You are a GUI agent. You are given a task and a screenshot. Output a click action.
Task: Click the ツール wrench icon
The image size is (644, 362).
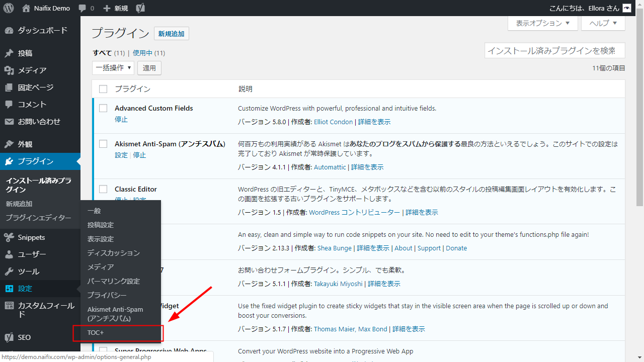pos(9,271)
